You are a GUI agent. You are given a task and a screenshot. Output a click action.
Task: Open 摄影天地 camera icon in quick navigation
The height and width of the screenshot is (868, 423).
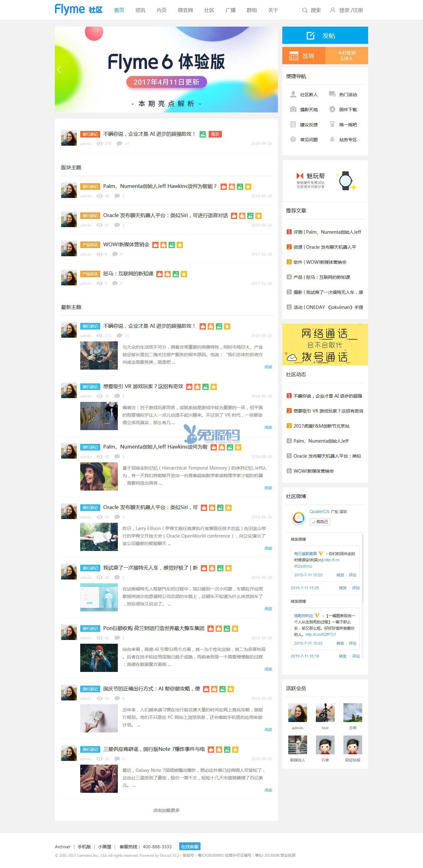pyautogui.click(x=293, y=109)
